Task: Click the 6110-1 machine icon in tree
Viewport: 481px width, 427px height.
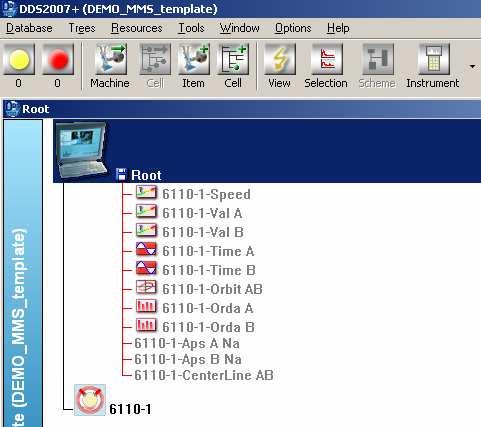Action: coord(90,400)
